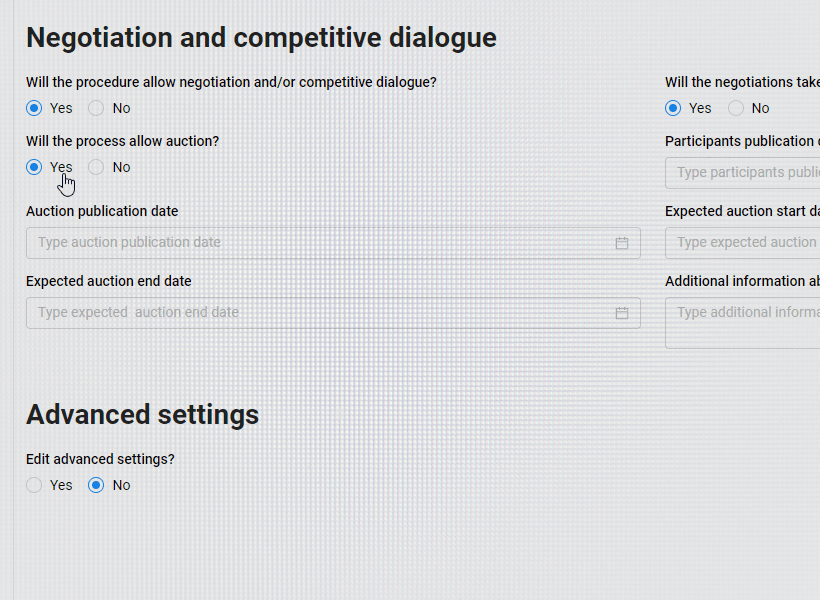
Task: Open calendar picker for expected auction end date
Action: 621,313
